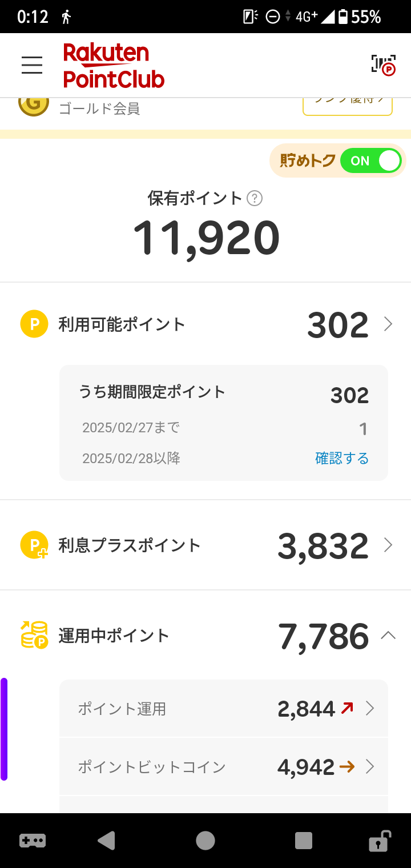Tap the purple vertical bar on the left edge
The width and height of the screenshot is (411, 868).
pyautogui.click(x=4, y=729)
